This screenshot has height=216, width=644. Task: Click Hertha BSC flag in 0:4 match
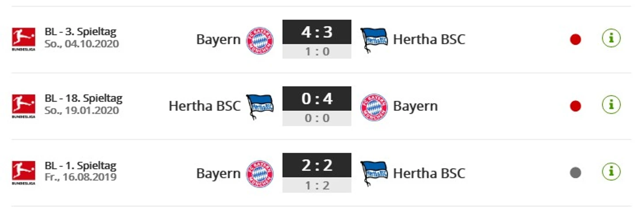260,107
